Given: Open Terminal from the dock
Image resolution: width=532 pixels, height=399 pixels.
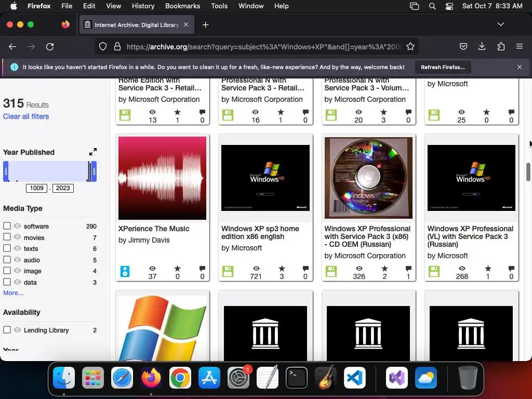Looking at the screenshot, I should [x=297, y=377].
